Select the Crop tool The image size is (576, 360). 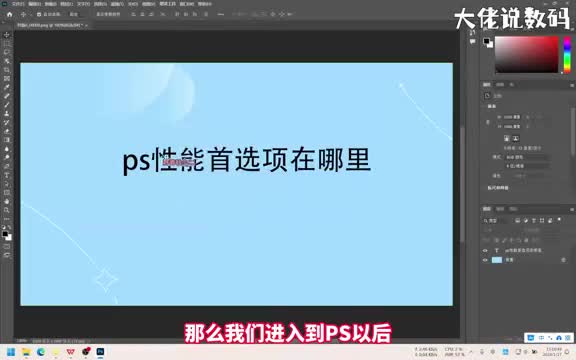[7, 70]
